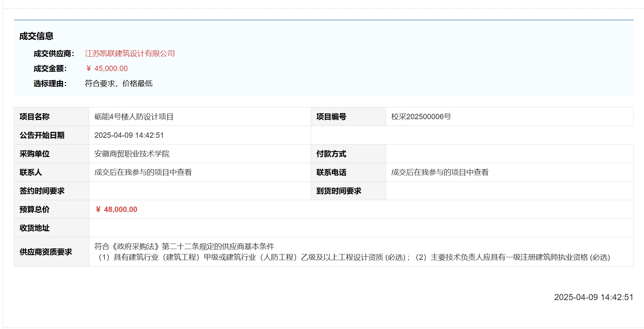Click the purchasing unit 安徽商贸职业技术学院

[132, 154]
